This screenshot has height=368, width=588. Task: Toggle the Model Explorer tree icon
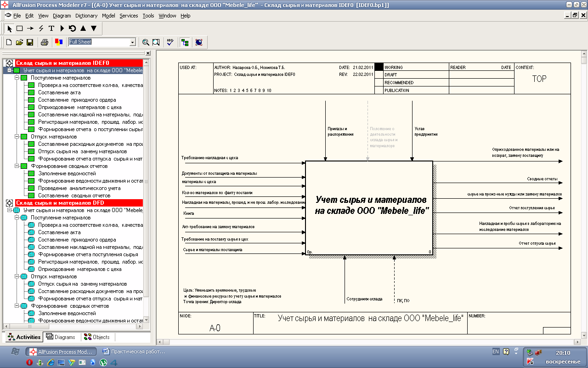point(185,42)
